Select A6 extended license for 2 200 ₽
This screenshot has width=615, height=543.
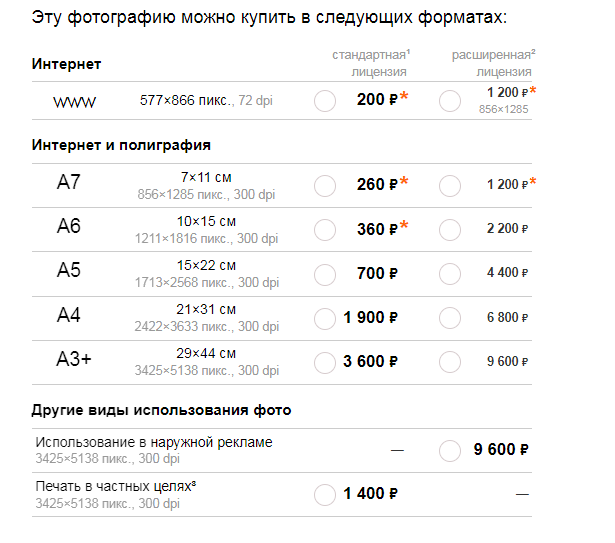450,229
